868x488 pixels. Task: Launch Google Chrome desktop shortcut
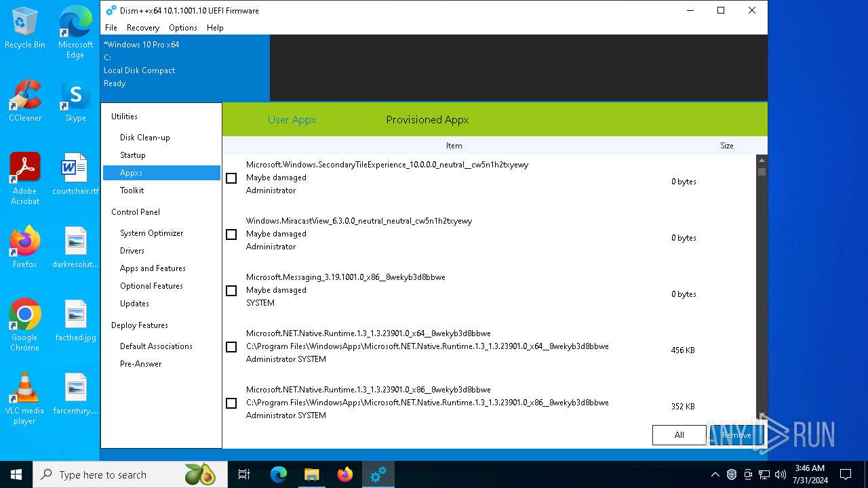coord(25,325)
